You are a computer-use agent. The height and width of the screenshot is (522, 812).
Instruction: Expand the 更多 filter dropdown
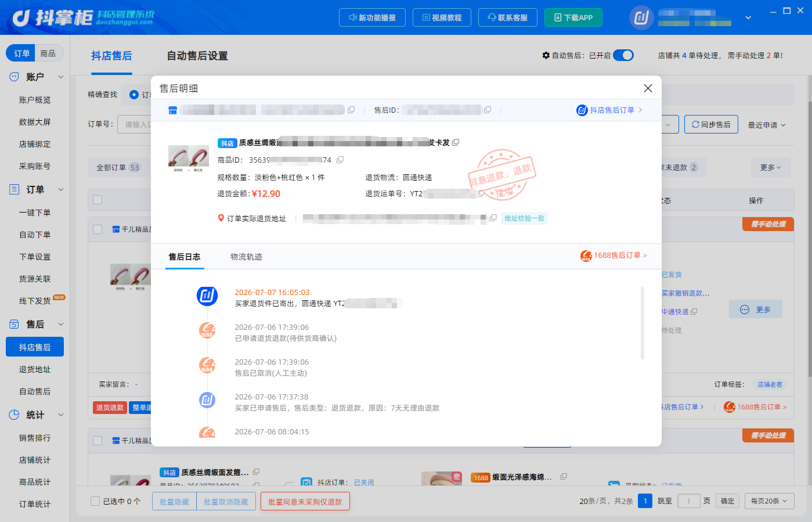771,167
